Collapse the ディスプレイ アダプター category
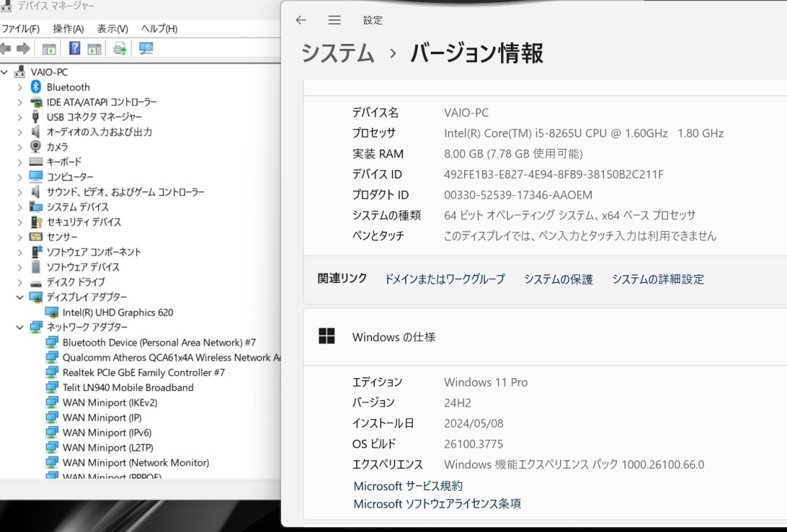 tap(20, 297)
